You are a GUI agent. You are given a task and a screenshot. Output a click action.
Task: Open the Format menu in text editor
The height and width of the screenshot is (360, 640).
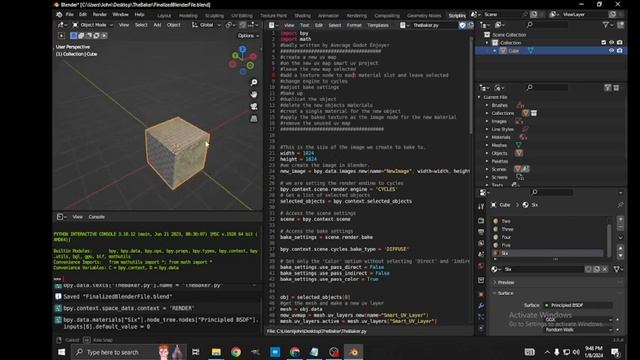coord(354,25)
